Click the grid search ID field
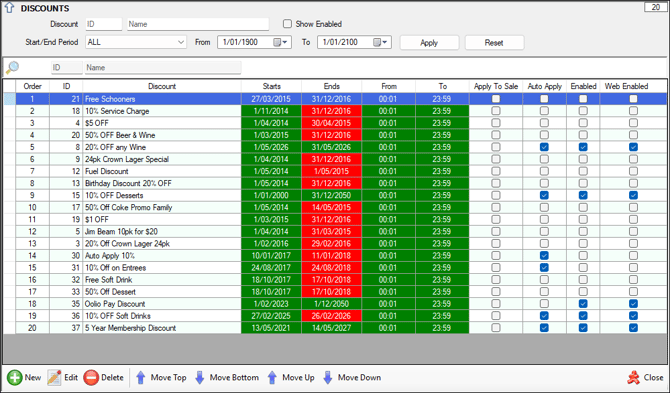The height and width of the screenshot is (393, 670). (x=67, y=67)
